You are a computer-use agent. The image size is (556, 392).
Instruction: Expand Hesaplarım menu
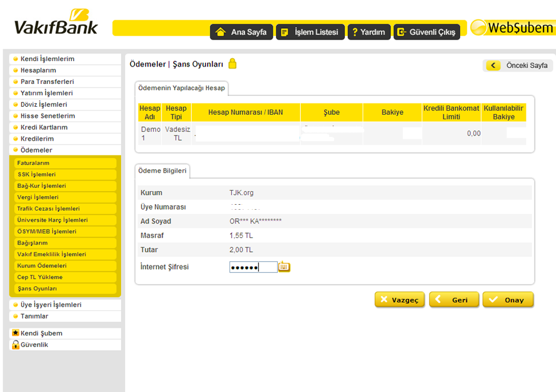pos(65,70)
